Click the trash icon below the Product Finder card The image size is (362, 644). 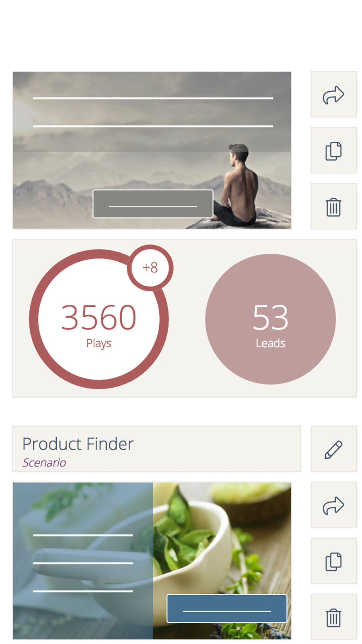(333, 616)
